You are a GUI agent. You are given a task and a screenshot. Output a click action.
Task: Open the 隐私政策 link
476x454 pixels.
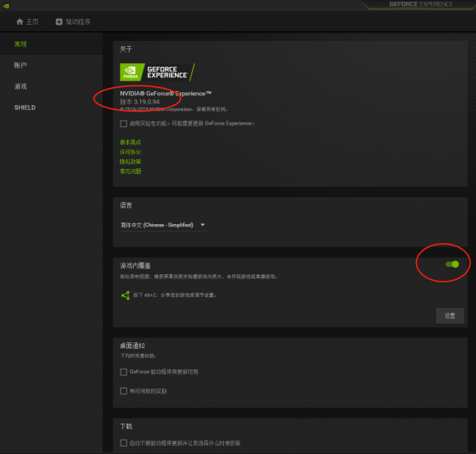tap(130, 162)
